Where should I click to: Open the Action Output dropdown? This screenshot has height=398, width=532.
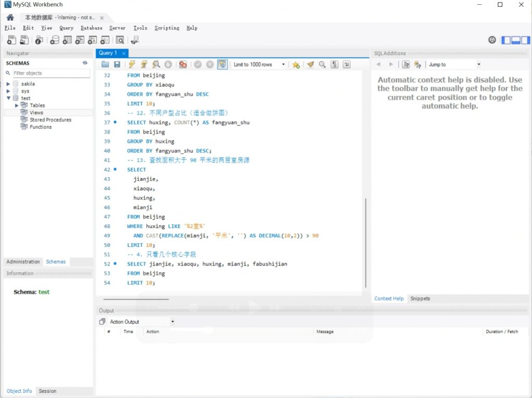tap(172, 322)
